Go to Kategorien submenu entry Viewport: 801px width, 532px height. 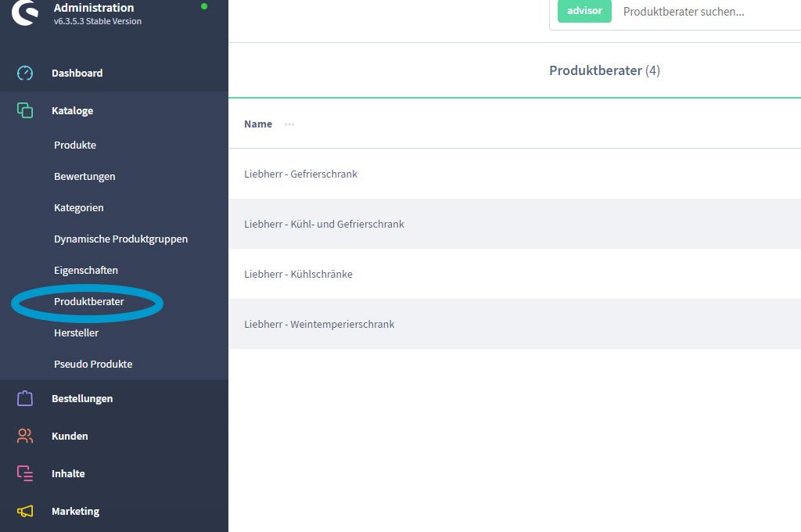pyautogui.click(x=79, y=207)
